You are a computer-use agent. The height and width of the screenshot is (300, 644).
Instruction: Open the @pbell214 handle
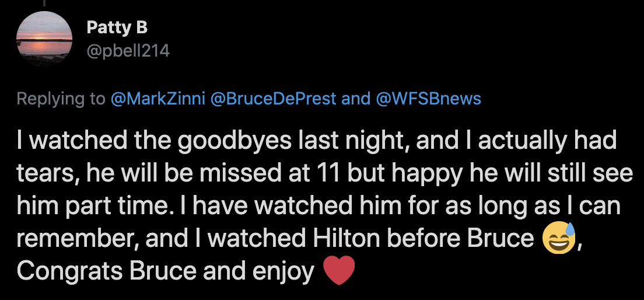[x=128, y=51]
